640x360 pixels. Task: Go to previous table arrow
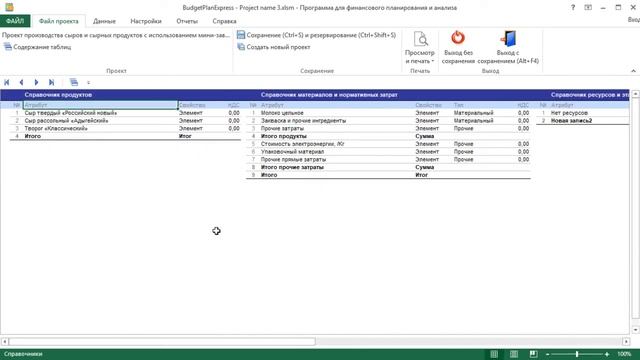pos(21,82)
